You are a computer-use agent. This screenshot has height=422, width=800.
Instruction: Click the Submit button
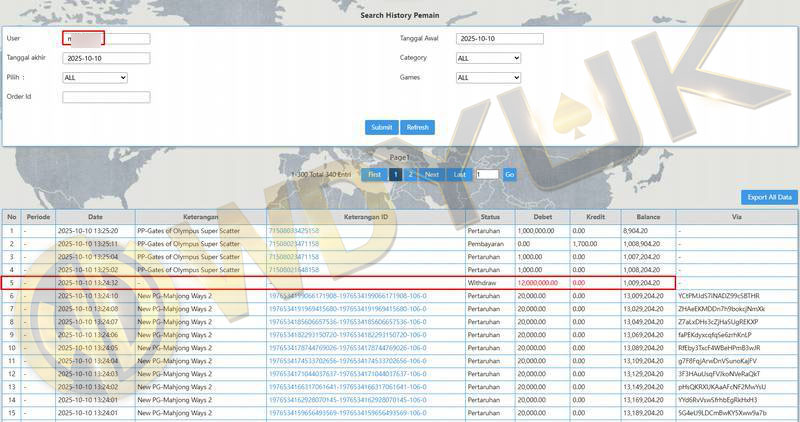tap(381, 127)
